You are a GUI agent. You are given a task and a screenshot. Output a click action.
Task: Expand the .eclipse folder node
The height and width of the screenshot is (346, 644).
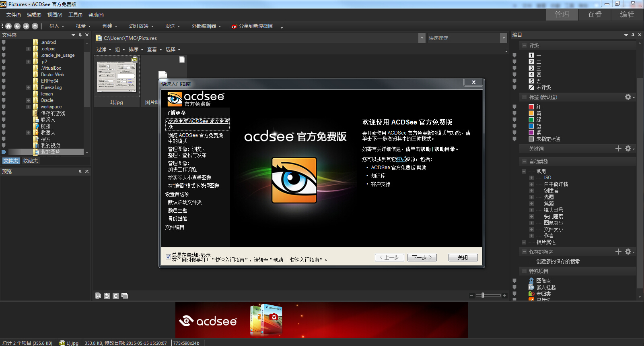[28, 49]
